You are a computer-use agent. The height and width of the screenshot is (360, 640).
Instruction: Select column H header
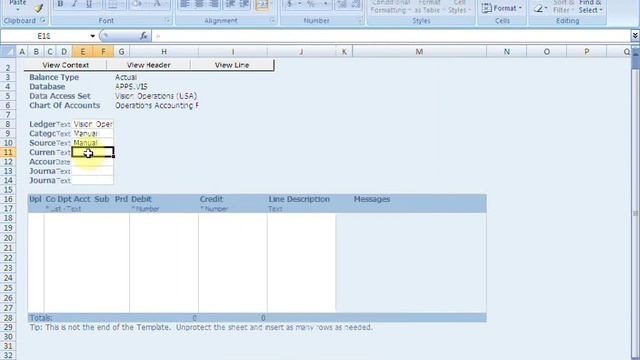pos(164,51)
